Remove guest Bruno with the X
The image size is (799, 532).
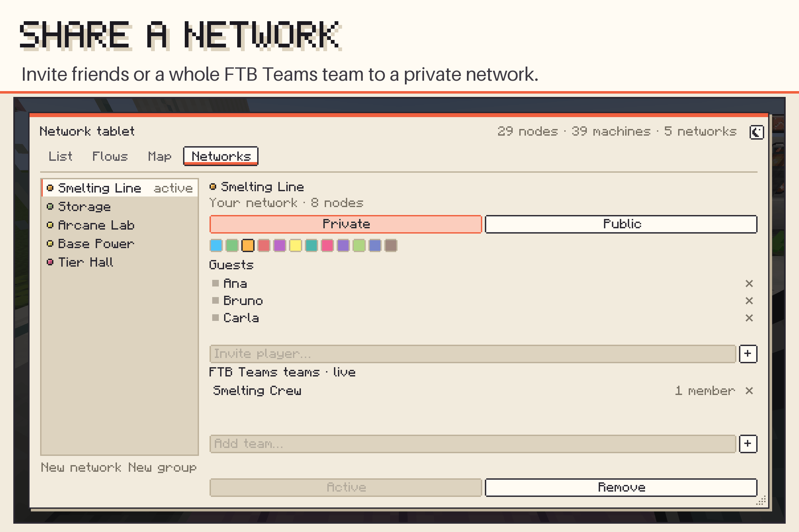point(749,301)
